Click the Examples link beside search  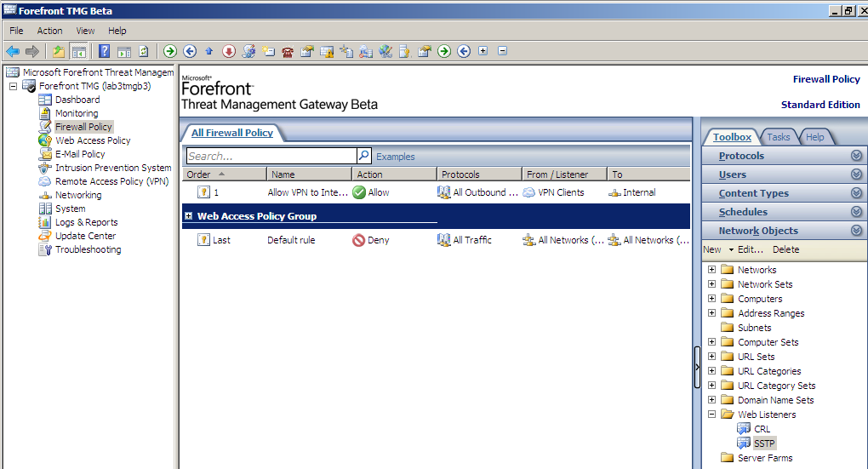(395, 157)
